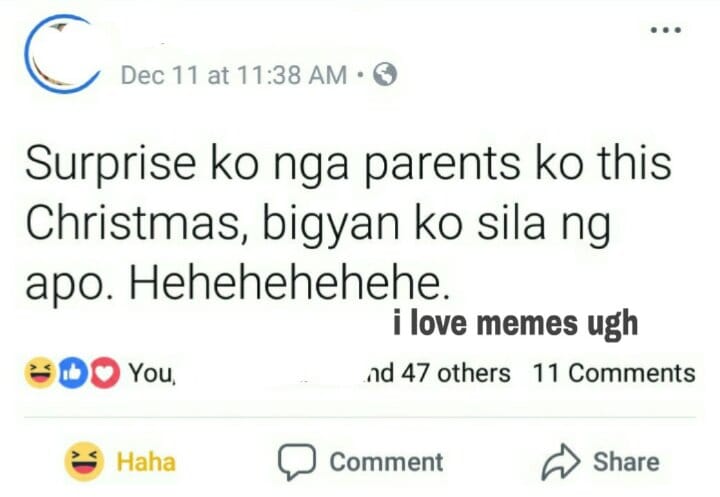Click the globe public-audience icon

(385, 74)
